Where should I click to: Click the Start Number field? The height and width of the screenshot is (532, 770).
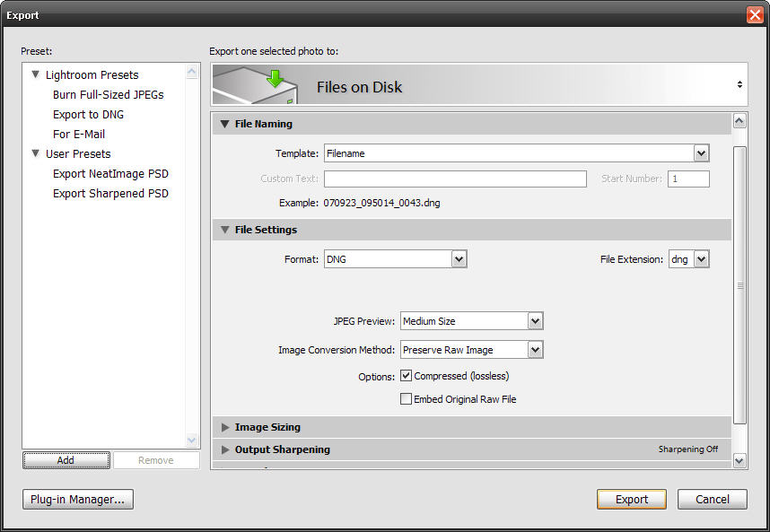688,179
